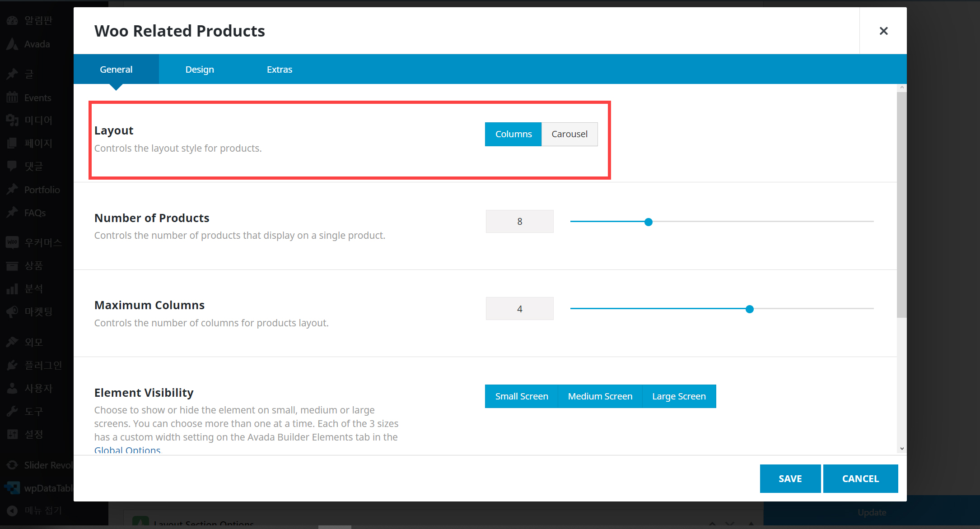The width and height of the screenshot is (980, 529).
Task: Click the Portfolio pin icon
Action: (12, 190)
